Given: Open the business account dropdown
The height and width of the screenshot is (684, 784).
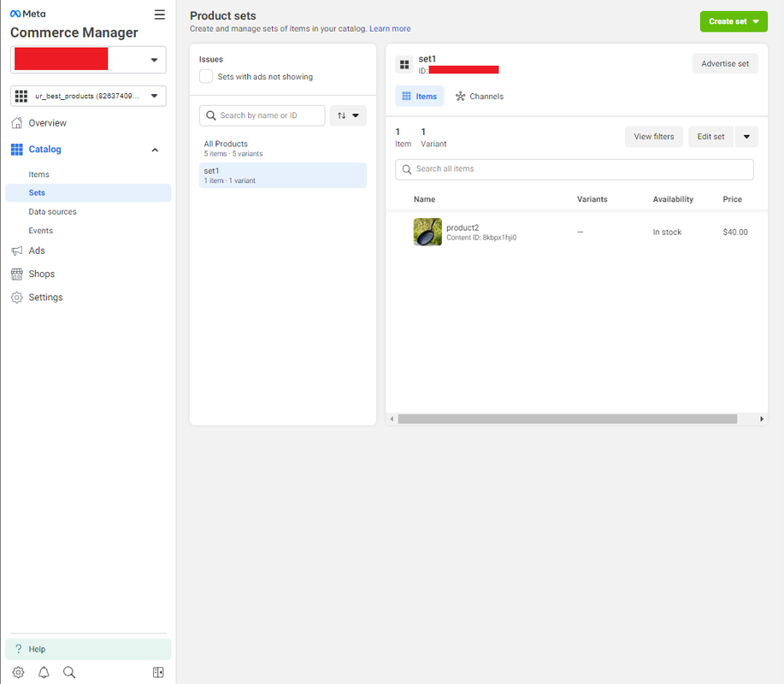Looking at the screenshot, I should (x=89, y=60).
